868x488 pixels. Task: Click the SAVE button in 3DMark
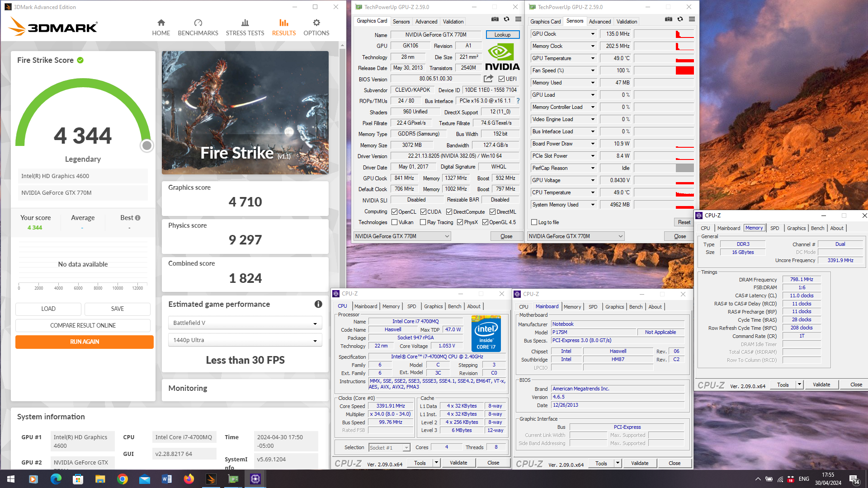pyautogui.click(x=118, y=309)
